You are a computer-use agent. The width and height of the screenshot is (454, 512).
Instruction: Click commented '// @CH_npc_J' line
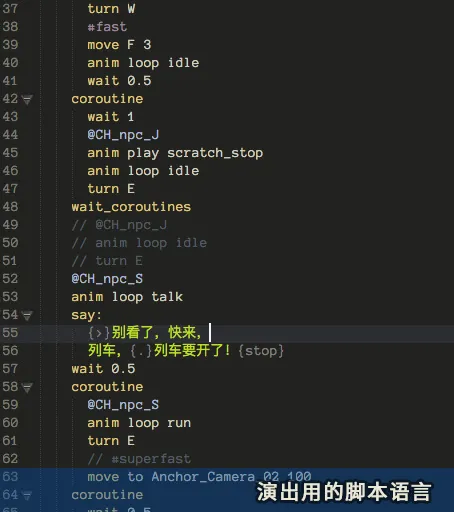(x=119, y=225)
